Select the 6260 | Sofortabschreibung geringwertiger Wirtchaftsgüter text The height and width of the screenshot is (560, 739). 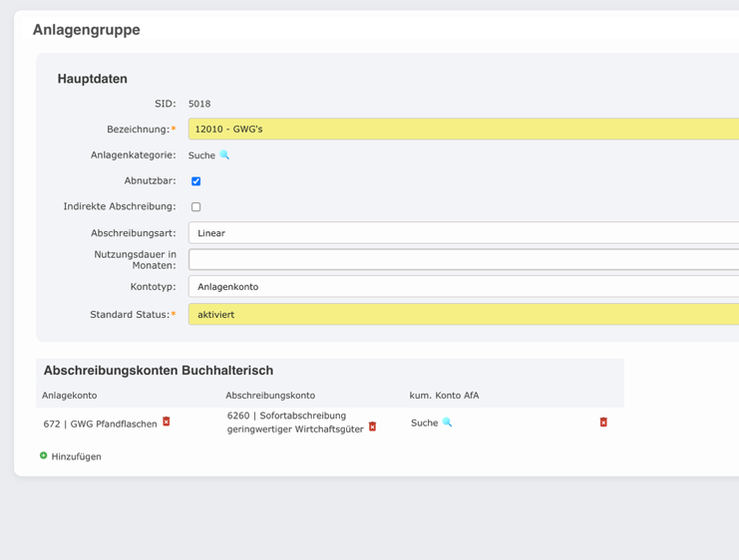[x=295, y=422]
